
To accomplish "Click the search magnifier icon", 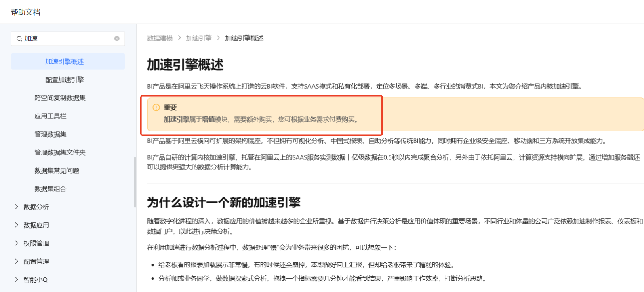I will coord(19,39).
